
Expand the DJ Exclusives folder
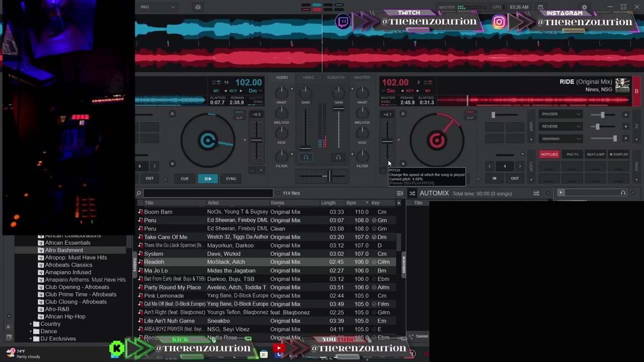31,338
